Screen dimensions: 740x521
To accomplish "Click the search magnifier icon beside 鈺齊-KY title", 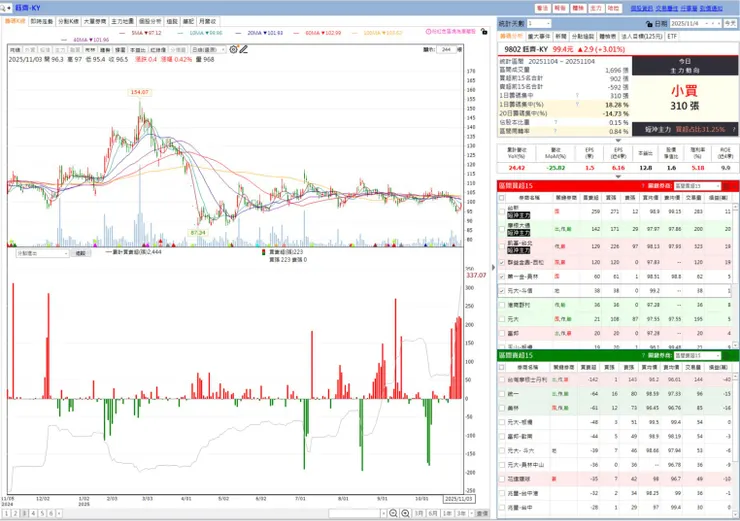I will (x=3, y=8).
